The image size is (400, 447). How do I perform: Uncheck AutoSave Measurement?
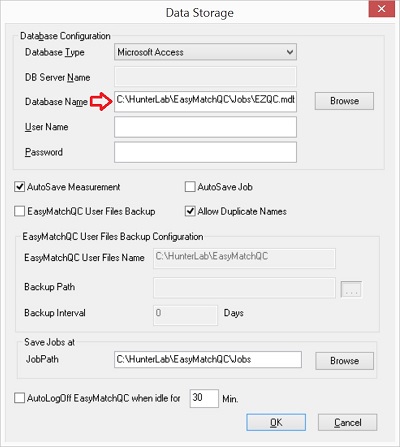tap(20, 187)
